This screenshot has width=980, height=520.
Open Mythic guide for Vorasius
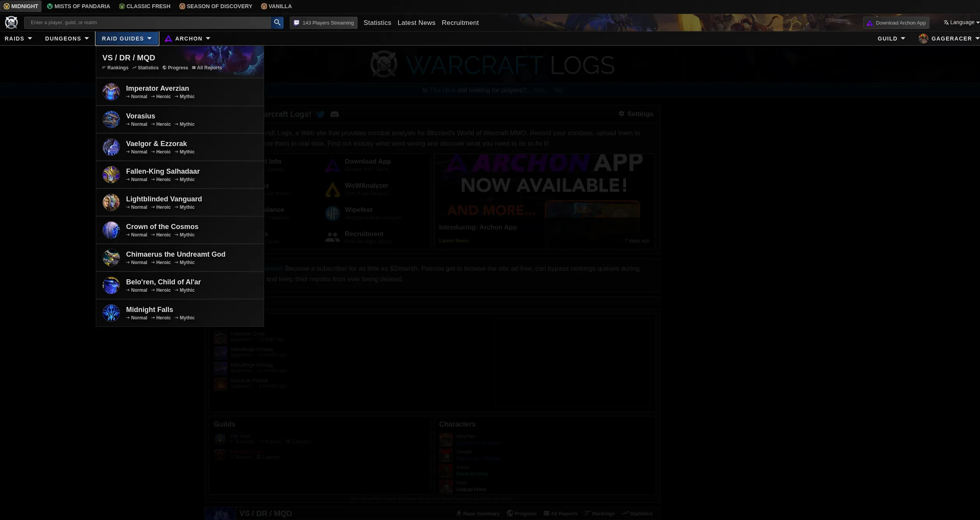187,124
